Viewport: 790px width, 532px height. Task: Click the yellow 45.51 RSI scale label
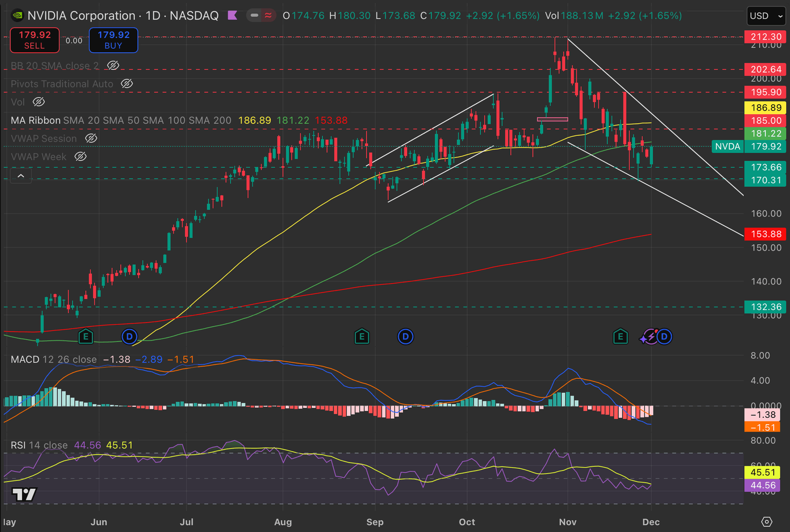(x=763, y=473)
